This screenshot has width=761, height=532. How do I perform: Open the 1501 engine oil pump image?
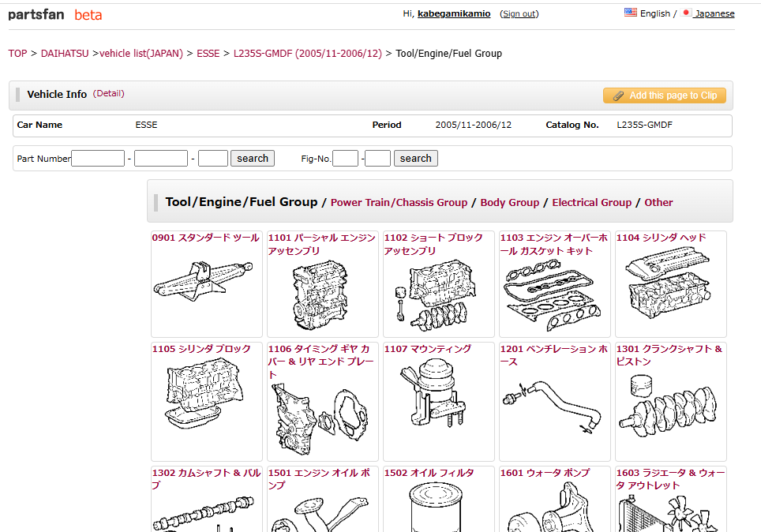point(320,515)
